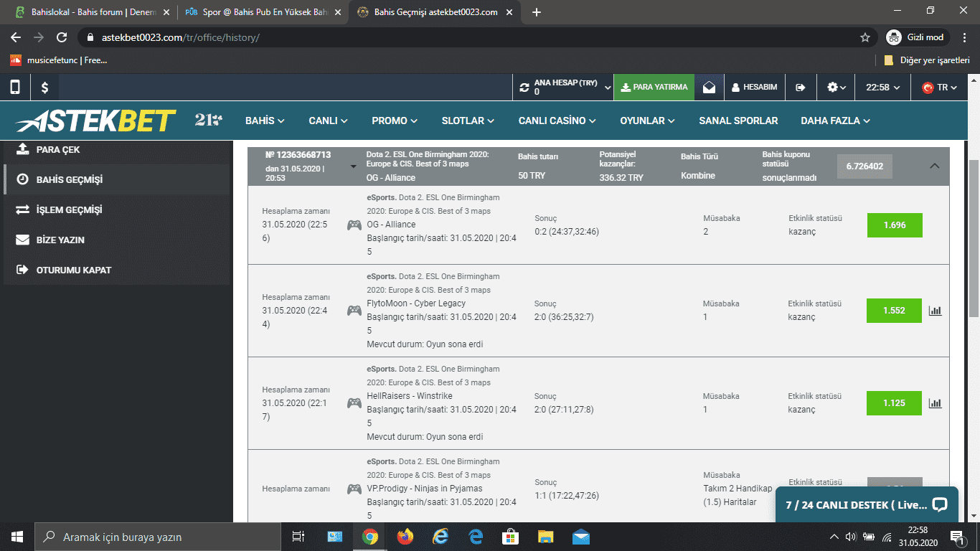Click gamepad icon for OG - Alliance
This screenshot has height=551, width=980.
[x=354, y=225]
